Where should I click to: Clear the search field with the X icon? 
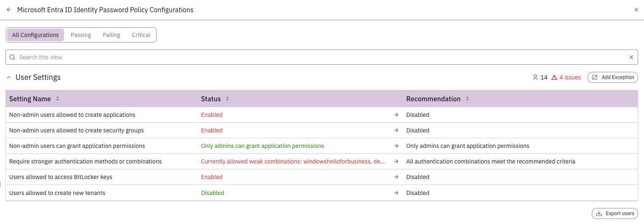coord(631,57)
